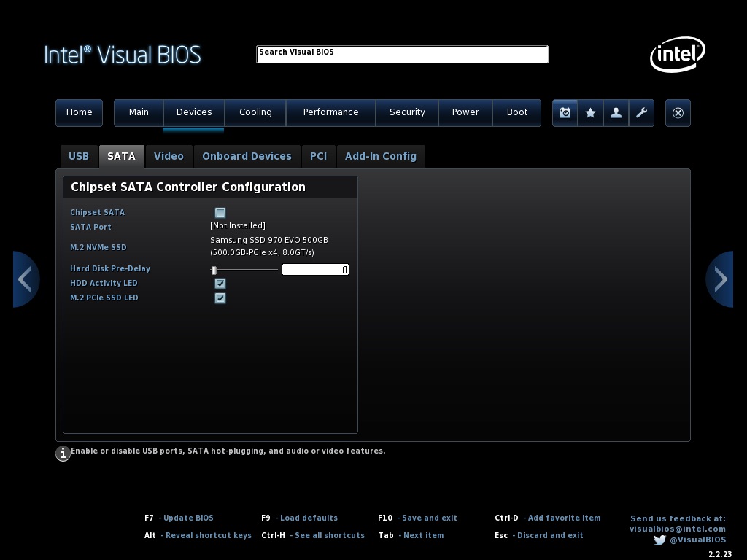This screenshot has height=560, width=747.
Task: Click Ctrl-D Add favorite item shortcut
Action: coord(548,518)
